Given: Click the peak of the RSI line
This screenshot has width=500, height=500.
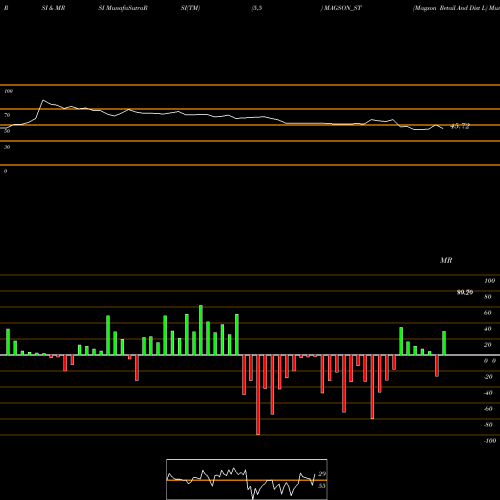Looking at the screenshot, I should pyautogui.click(x=43, y=100).
